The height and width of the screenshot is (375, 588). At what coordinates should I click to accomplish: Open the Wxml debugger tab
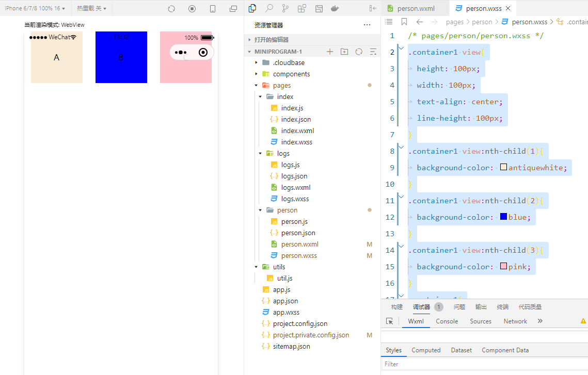coord(416,321)
